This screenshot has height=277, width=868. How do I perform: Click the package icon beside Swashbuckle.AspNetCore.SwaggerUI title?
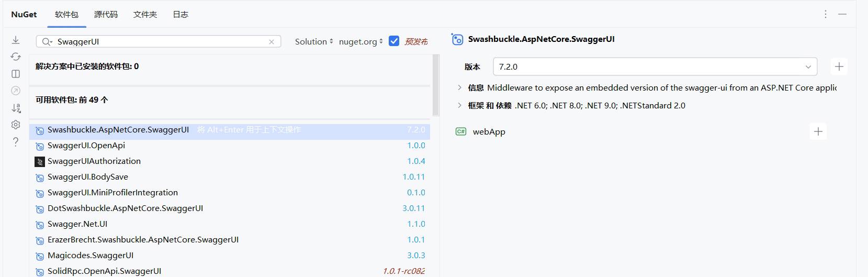click(x=457, y=39)
